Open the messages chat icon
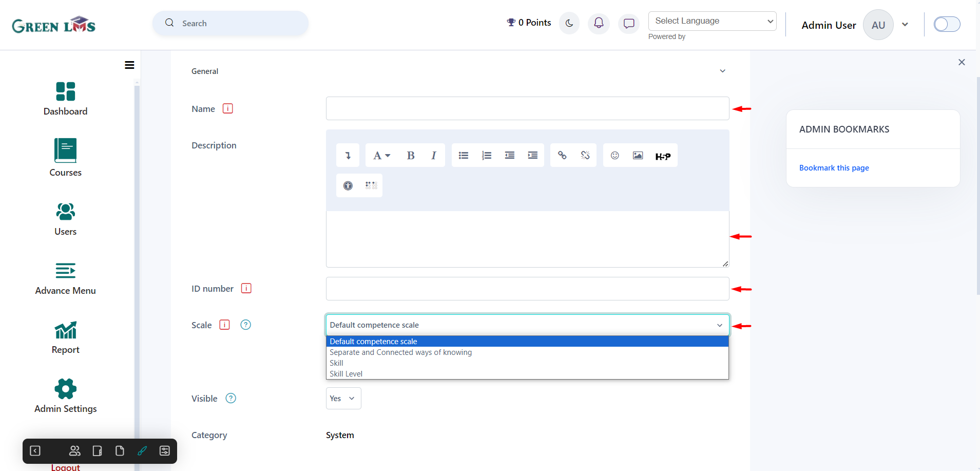 (629, 23)
